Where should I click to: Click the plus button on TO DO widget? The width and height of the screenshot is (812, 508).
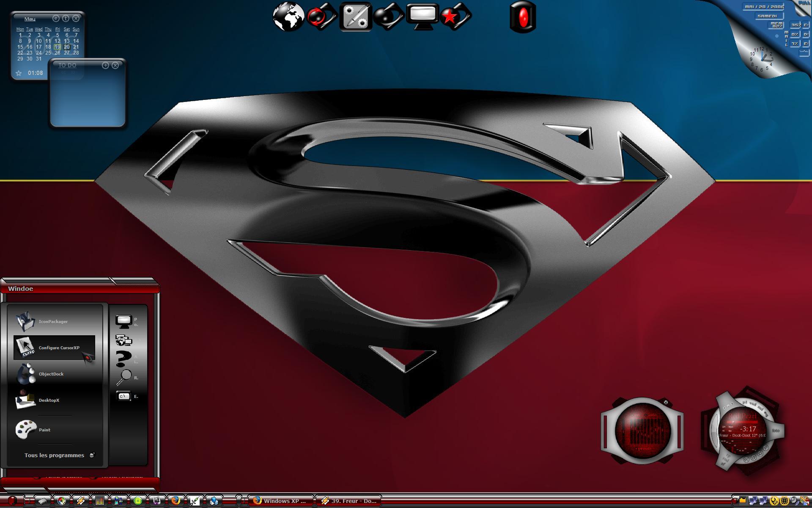[x=105, y=65]
